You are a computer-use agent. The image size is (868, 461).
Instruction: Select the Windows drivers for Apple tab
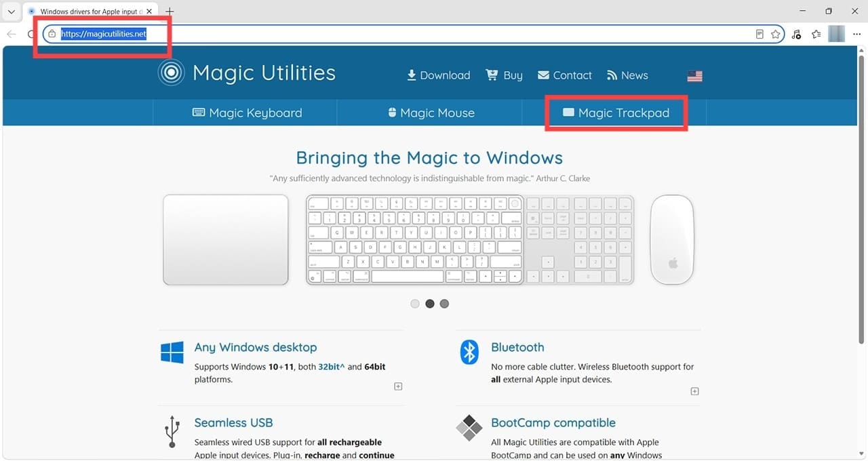(91, 12)
